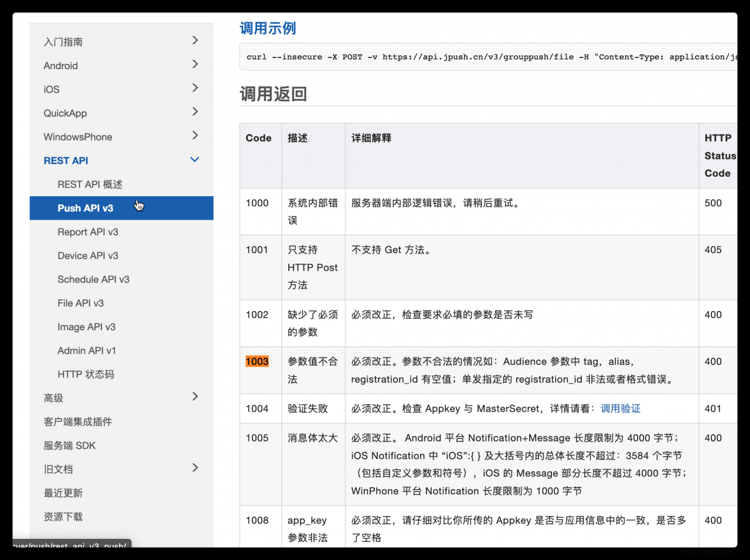Expand the Android section chevron

(195, 64)
